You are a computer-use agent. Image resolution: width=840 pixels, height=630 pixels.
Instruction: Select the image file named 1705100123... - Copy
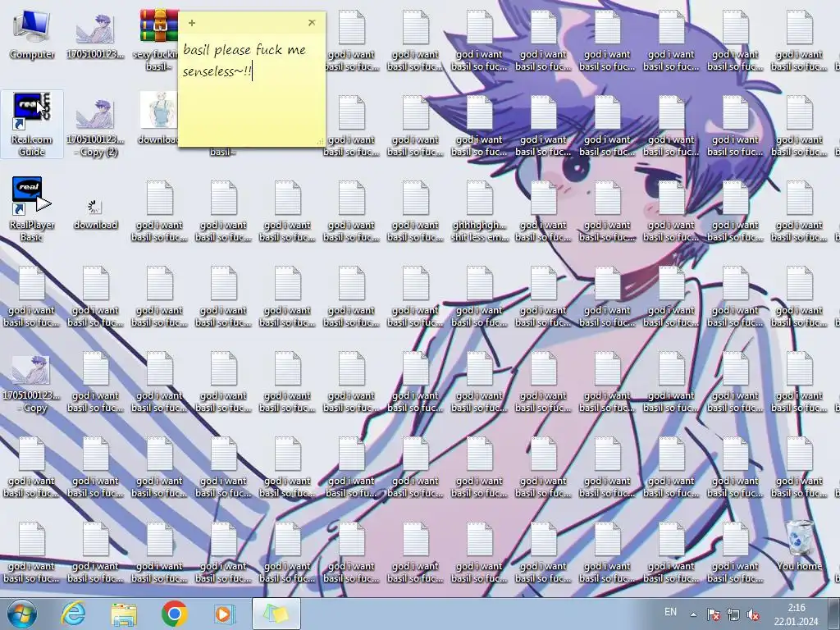(x=32, y=384)
